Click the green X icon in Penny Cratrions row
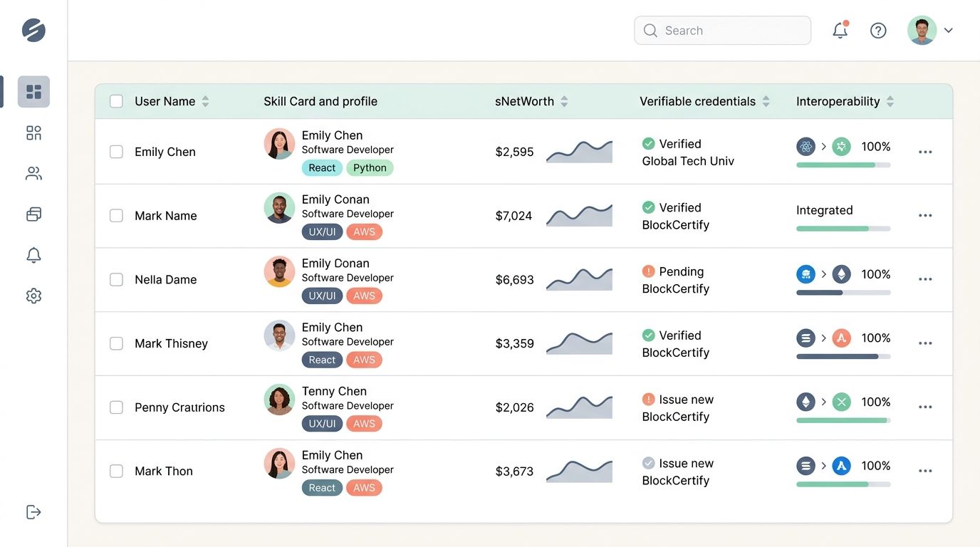Screen dimensions: 980x547 (x=842, y=402)
